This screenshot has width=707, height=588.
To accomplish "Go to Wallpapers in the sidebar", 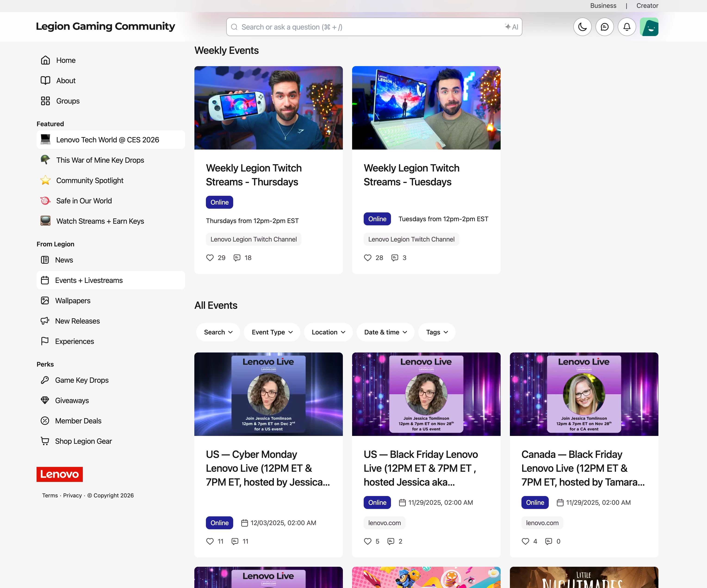I will tap(72, 301).
